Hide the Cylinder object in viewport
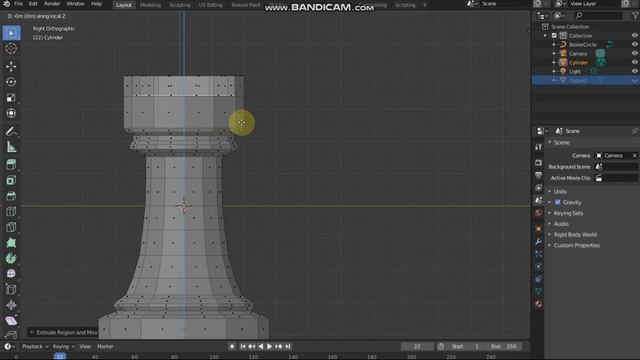 635,62
